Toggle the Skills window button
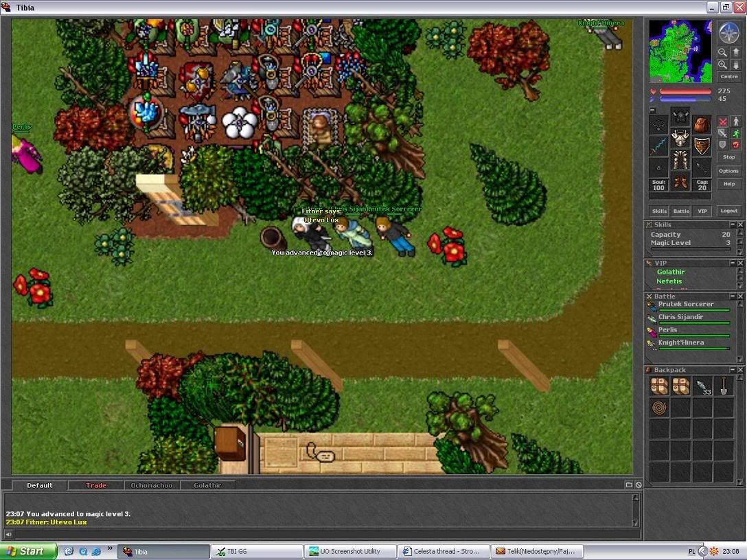The width and height of the screenshot is (747, 560). (659, 211)
